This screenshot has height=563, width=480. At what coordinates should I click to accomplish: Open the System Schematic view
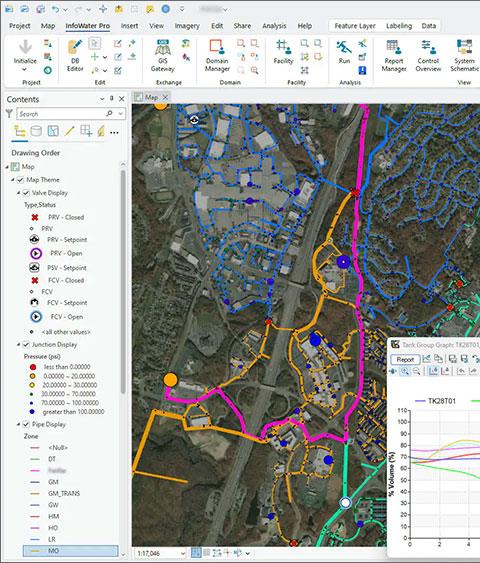[465, 55]
